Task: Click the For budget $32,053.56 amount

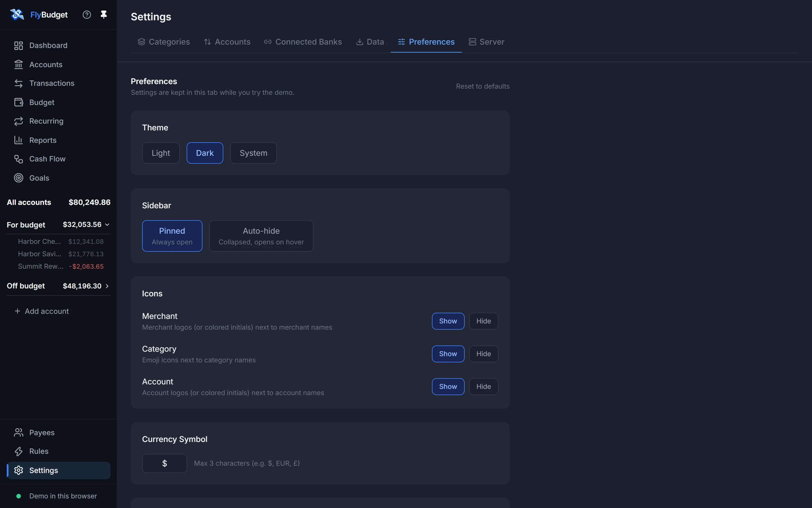Action: pyautogui.click(x=82, y=224)
